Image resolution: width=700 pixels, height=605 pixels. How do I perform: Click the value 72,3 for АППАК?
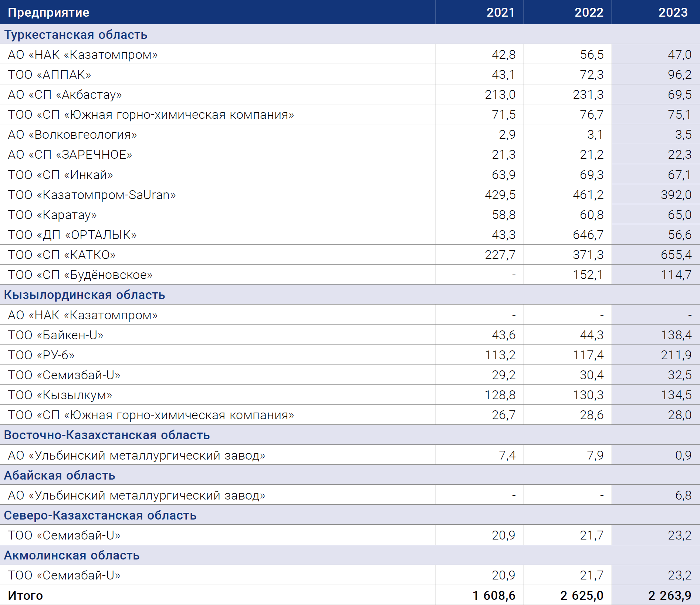coord(592,74)
